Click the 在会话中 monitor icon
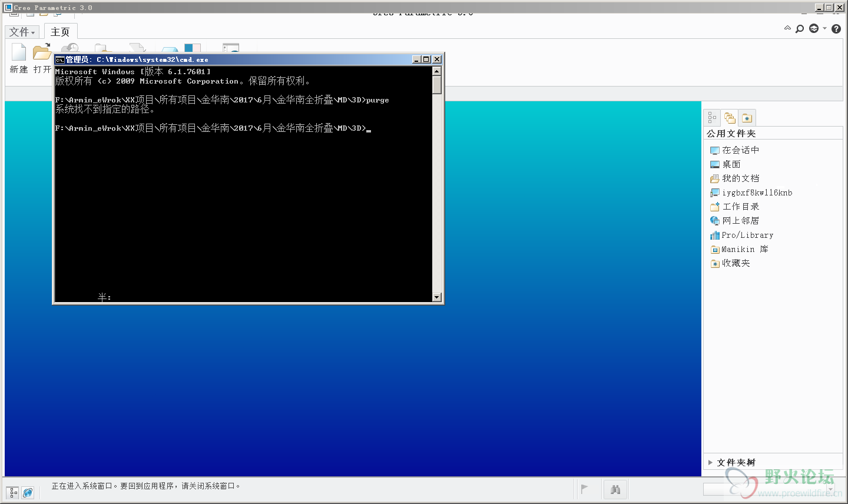This screenshot has width=848, height=504. click(x=715, y=151)
